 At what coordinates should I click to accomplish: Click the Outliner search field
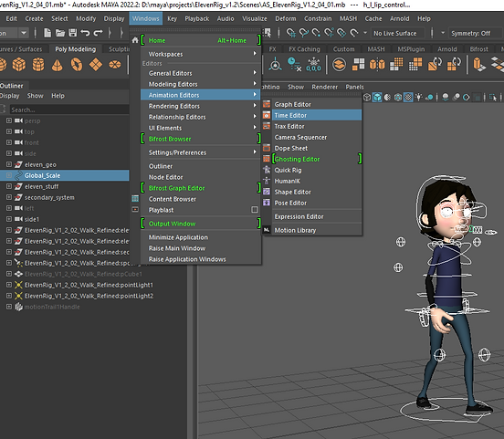[69, 110]
